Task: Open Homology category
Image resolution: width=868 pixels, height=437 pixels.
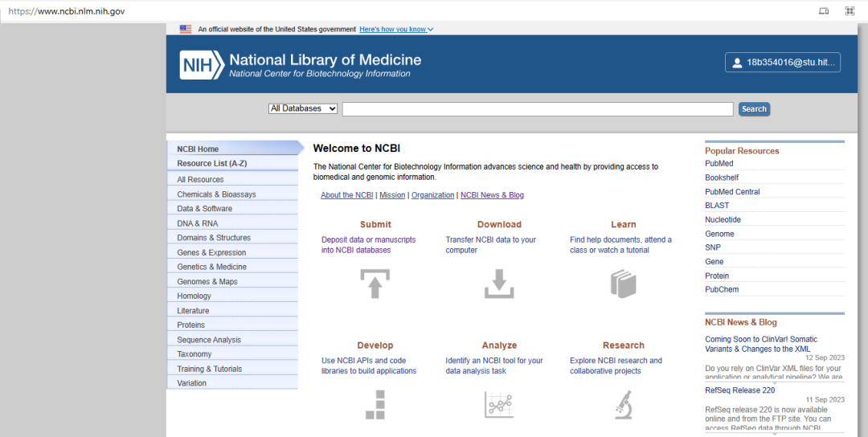Action: (x=232, y=296)
